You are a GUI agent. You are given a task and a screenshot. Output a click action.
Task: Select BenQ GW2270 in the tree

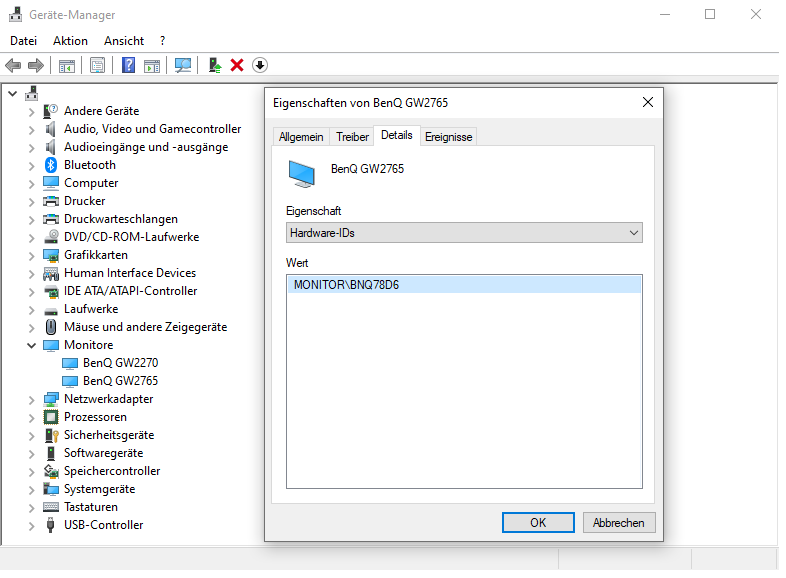point(120,363)
